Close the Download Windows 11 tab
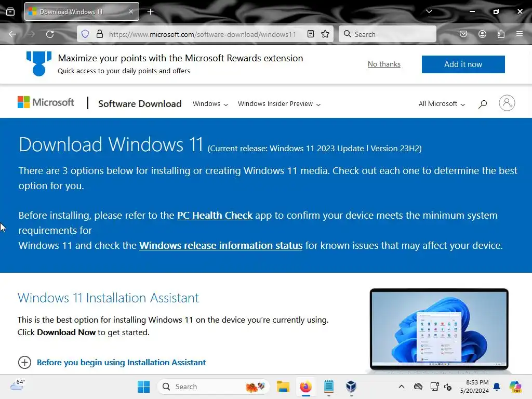 click(131, 11)
